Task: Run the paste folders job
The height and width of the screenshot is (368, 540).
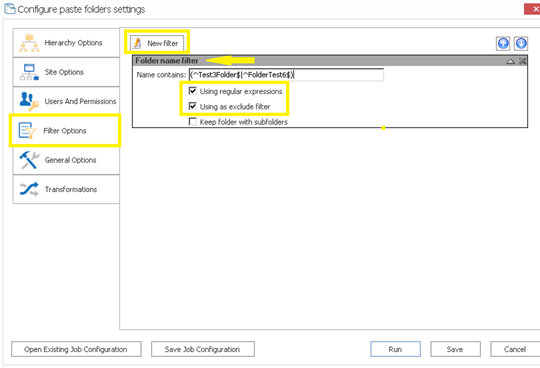Action: pos(395,349)
